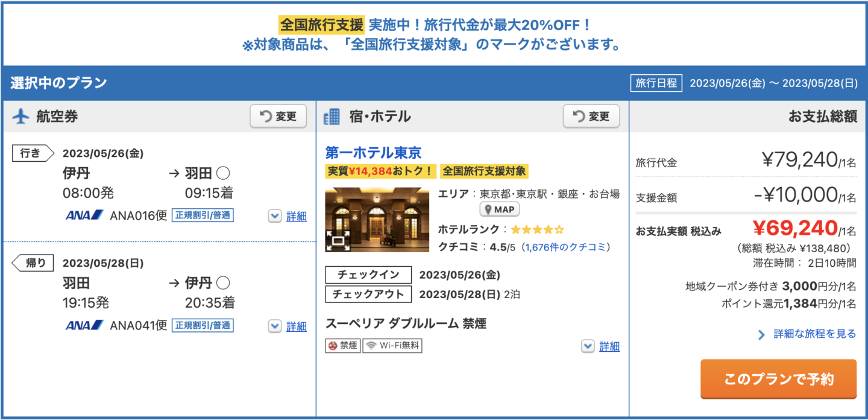This screenshot has width=868, height=420.
Task: Click the hotel rank star rating
Action: point(537,230)
